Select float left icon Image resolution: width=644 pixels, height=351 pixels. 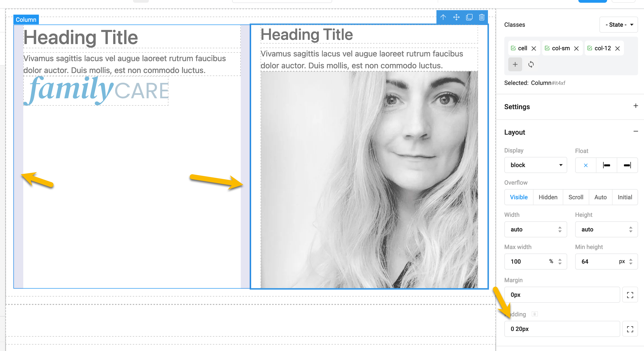click(x=606, y=165)
